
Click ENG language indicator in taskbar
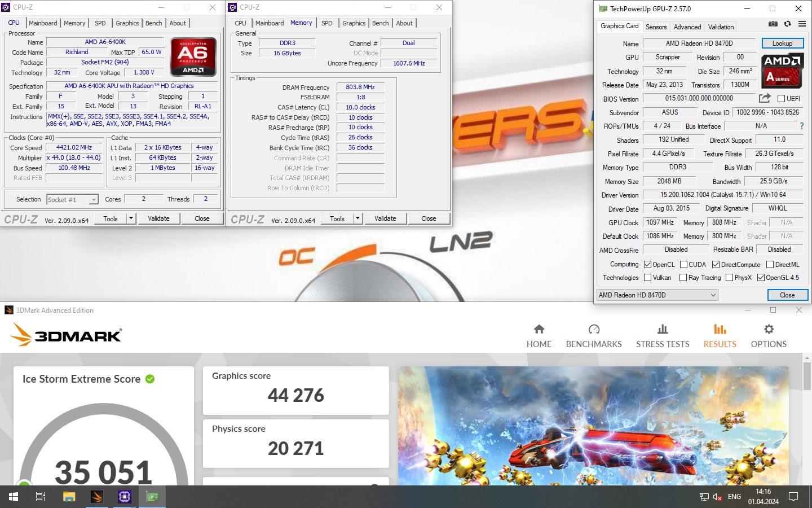coord(734,497)
